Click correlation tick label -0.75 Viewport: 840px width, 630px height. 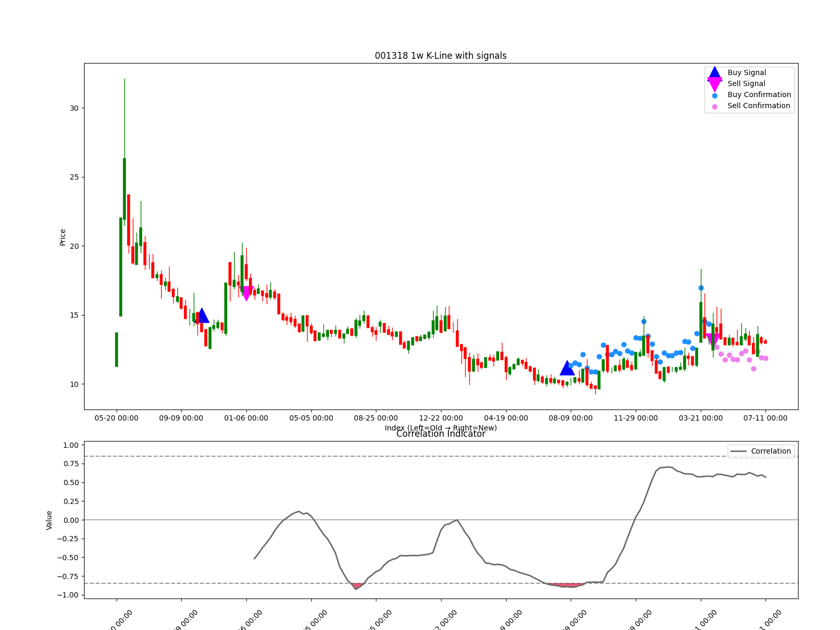click(68, 576)
